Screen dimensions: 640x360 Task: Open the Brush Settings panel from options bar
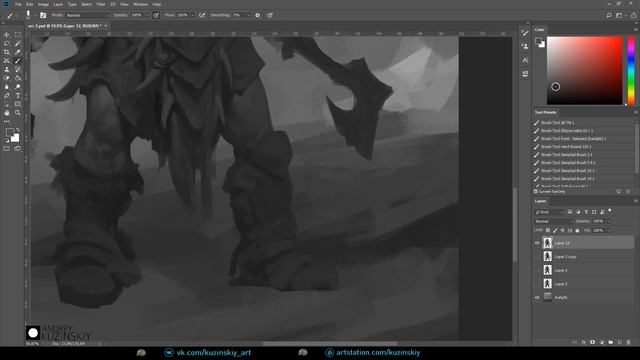point(43,15)
